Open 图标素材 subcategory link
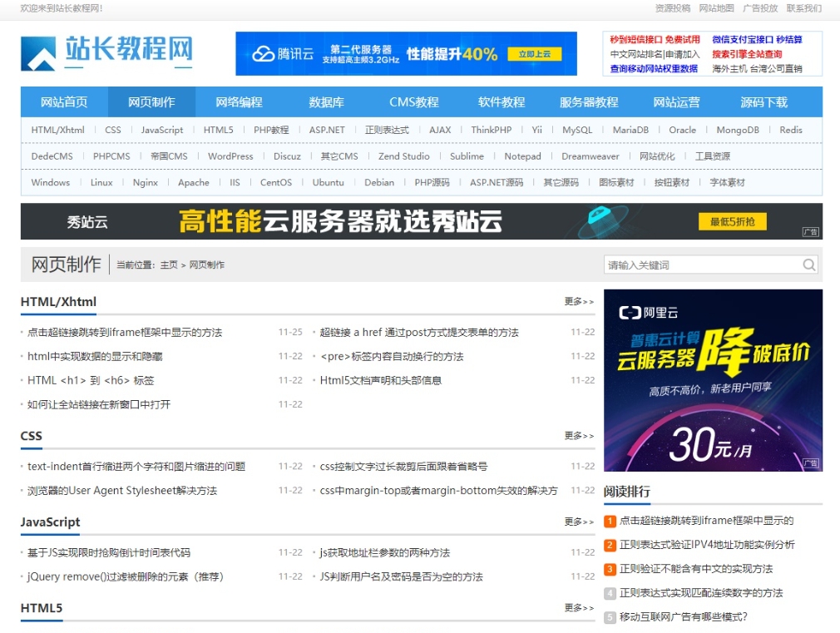This screenshot has height=633, width=840. tap(616, 182)
